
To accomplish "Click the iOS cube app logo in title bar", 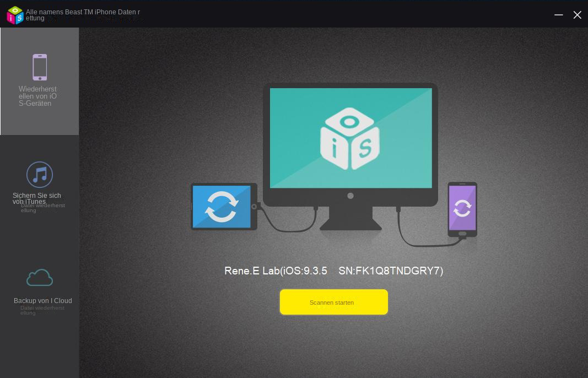I will pos(15,15).
